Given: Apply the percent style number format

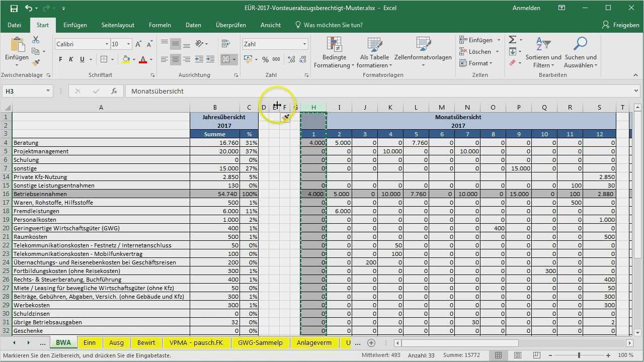Looking at the screenshot, I should pos(265,59).
